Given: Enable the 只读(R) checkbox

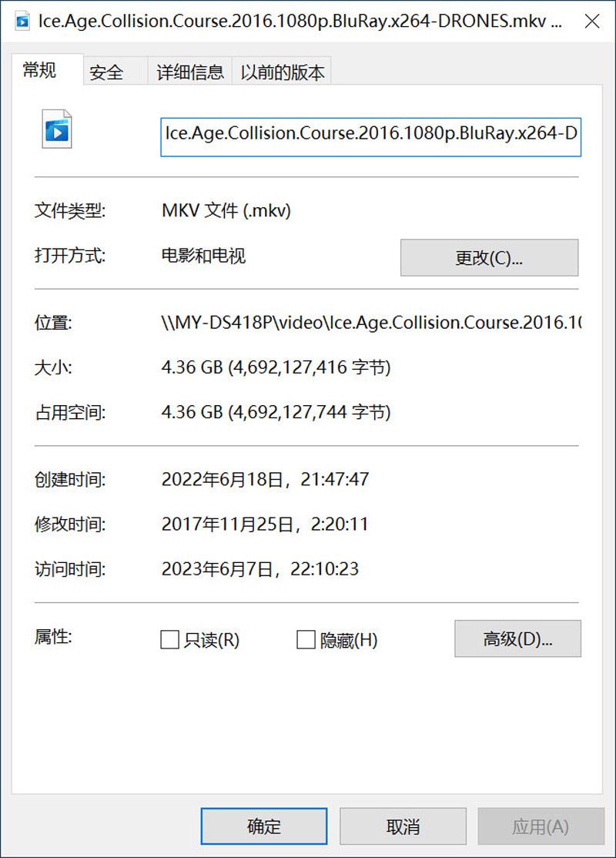Looking at the screenshot, I should point(169,639).
